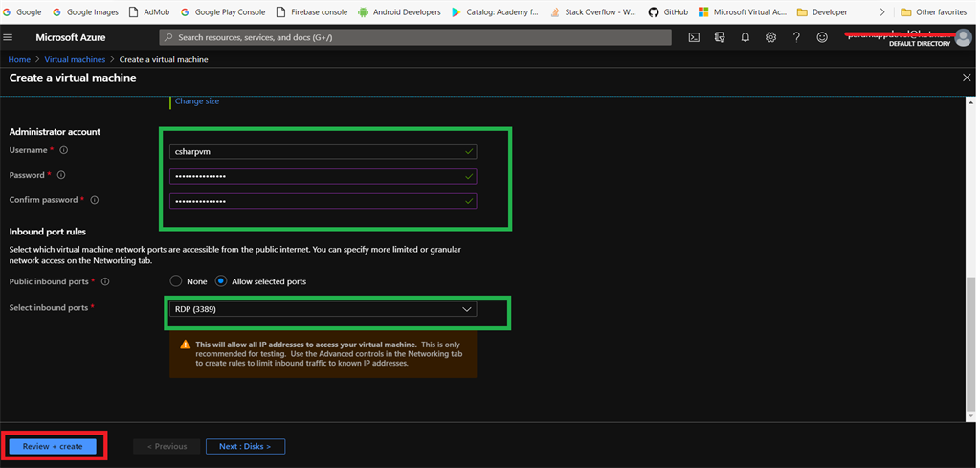This screenshot has height=468, width=980.
Task: Open the Directory and subscription filter icon
Action: (720, 37)
